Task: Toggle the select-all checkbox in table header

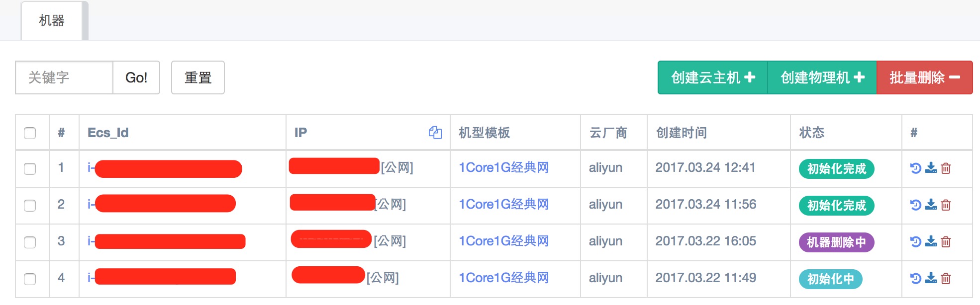Action: [x=30, y=133]
